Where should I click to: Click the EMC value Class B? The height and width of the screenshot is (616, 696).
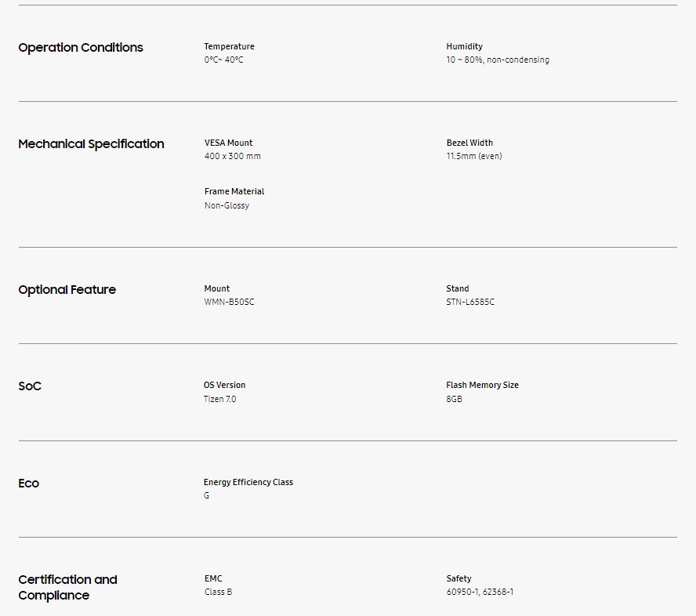tap(218, 592)
